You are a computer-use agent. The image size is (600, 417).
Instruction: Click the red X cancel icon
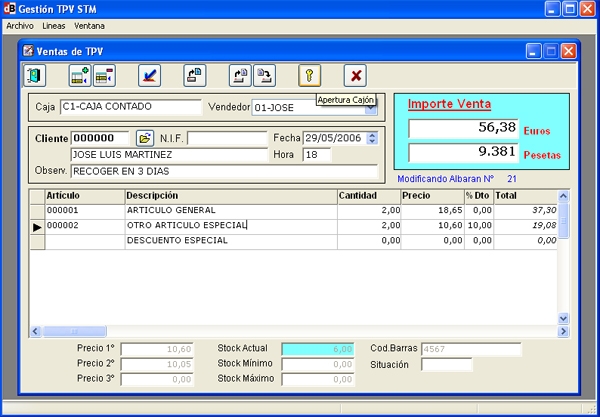click(x=355, y=75)
